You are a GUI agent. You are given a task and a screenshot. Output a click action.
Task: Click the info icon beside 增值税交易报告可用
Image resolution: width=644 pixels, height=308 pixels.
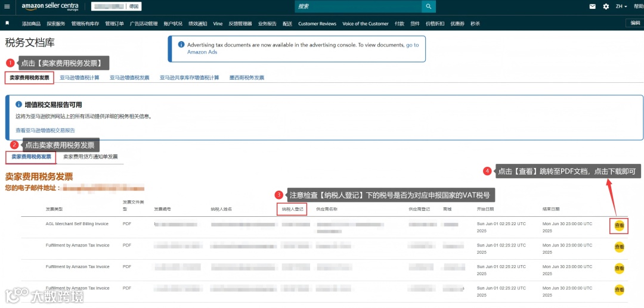tap(18, 105)
